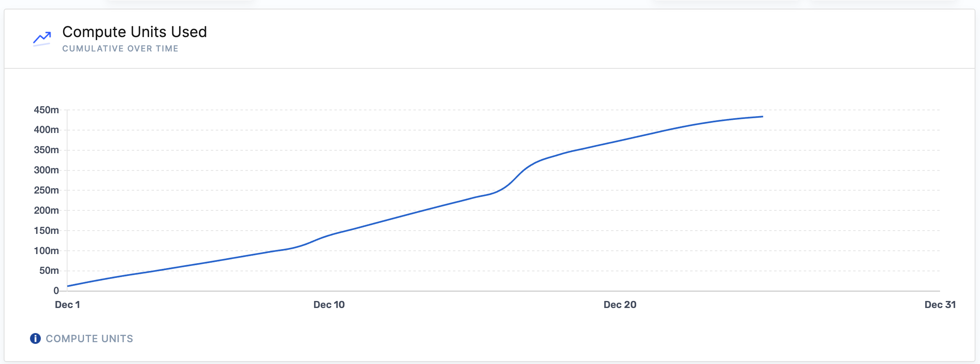Click the info icon beside Compute Units
980x364 pixels.
35,338
